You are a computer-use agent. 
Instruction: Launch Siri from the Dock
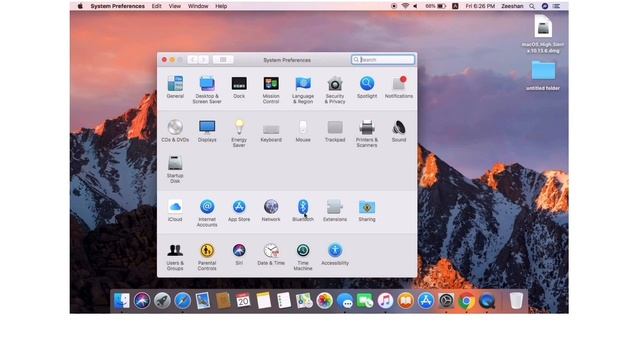click(142, 301)
